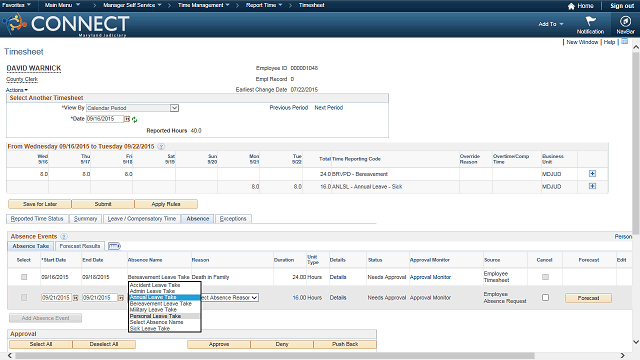
Task: Add row with plus icon on Bereavement line
Action: [x=592, y=174]
